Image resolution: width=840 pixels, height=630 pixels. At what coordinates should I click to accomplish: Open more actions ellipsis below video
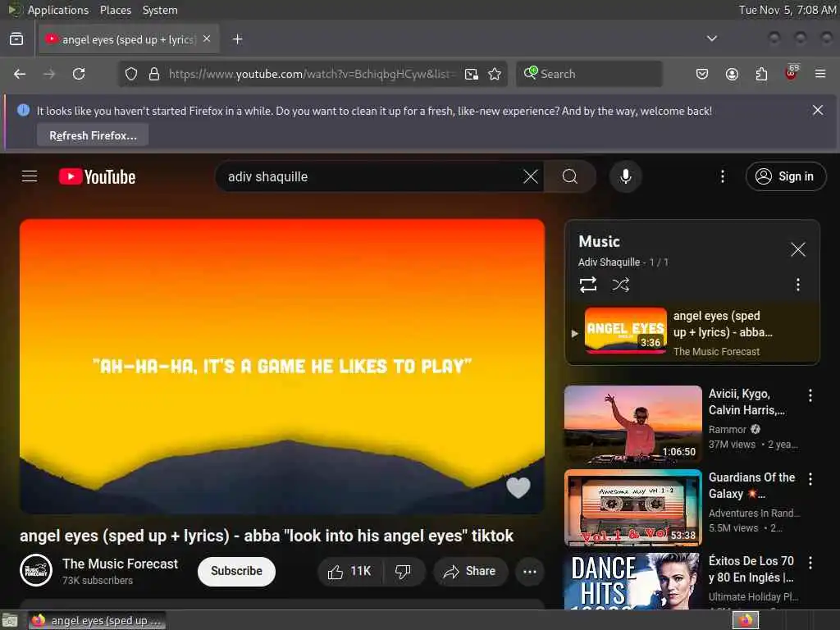point(529,572)
